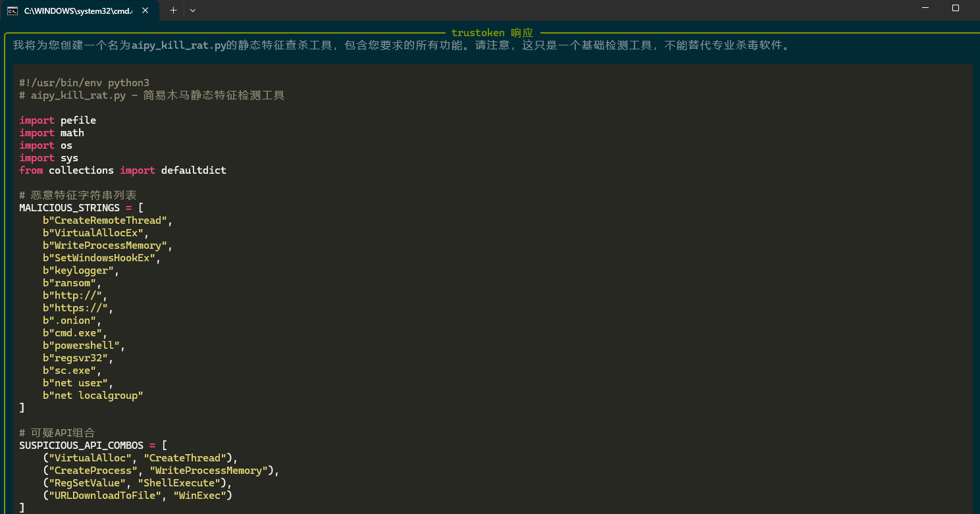Click the # 可疑API组合 comment line
The image size is (980, 514).
pos(57,433)
